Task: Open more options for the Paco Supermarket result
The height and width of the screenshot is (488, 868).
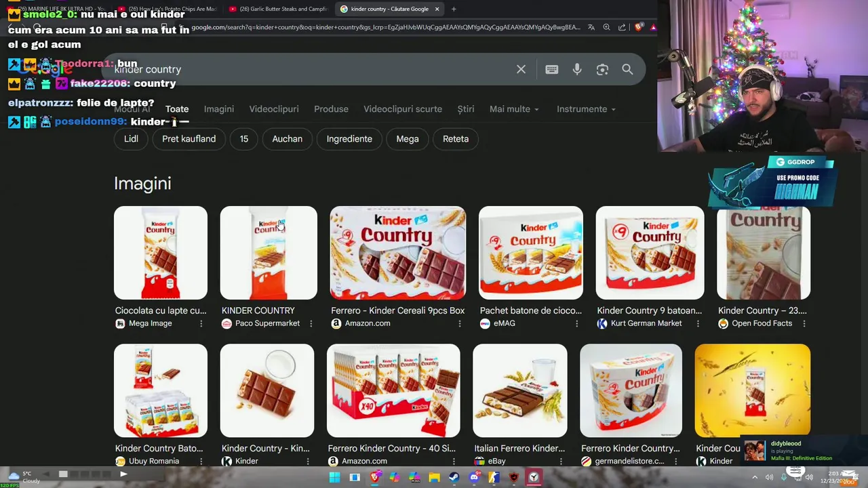Action: pos(311,324)
